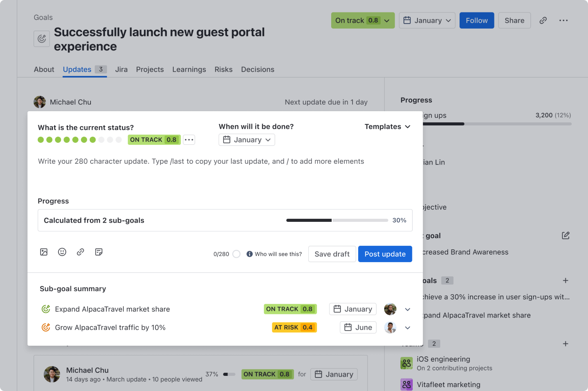Click the note icon in editor toolbar
This screenshot has height=391, width=588.
pos(99,252)
